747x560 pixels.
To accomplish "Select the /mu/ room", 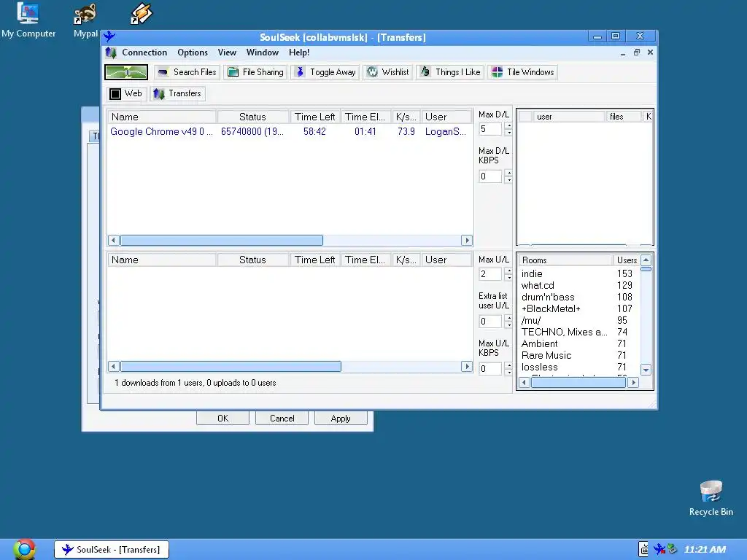I will [531, 321].
